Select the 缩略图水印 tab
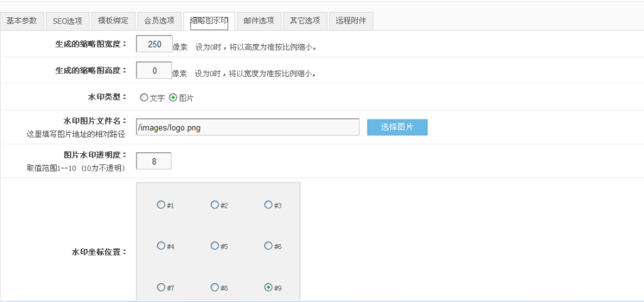 [209, 21]
